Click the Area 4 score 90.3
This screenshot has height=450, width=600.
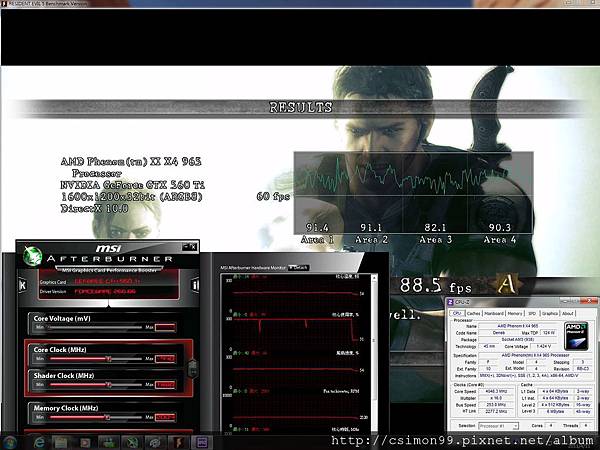500,228
